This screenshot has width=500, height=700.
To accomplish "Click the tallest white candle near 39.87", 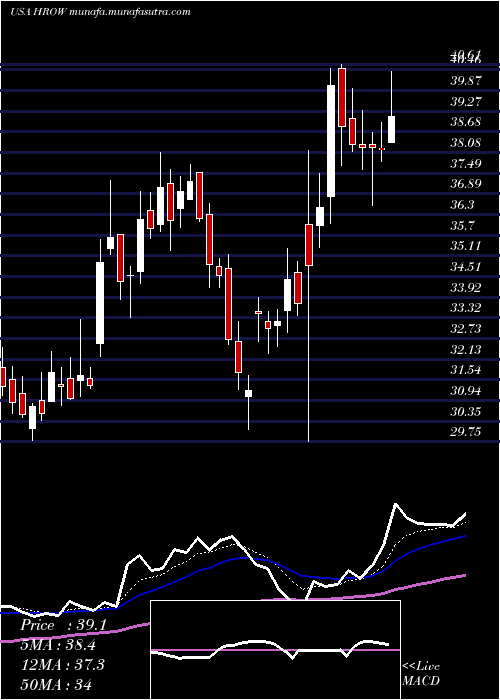I will pos(331,141).
